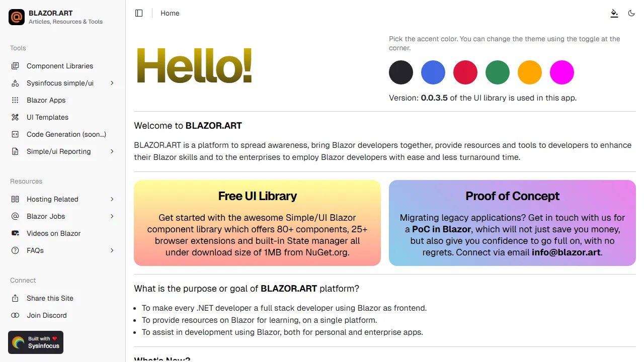This screenshot has width=644, height=362.
Task: Toggle dark mode with the moon icon
Action: click(x=631, y=13)
